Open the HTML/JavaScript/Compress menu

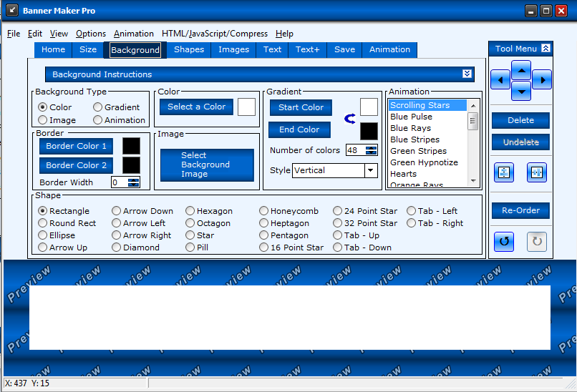(215, 34)
